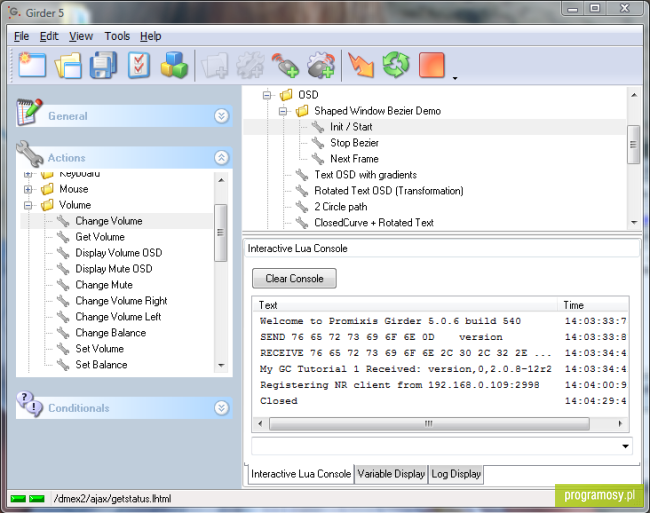
Task: Collapse the Volume folder node
Action: (28, 205)
